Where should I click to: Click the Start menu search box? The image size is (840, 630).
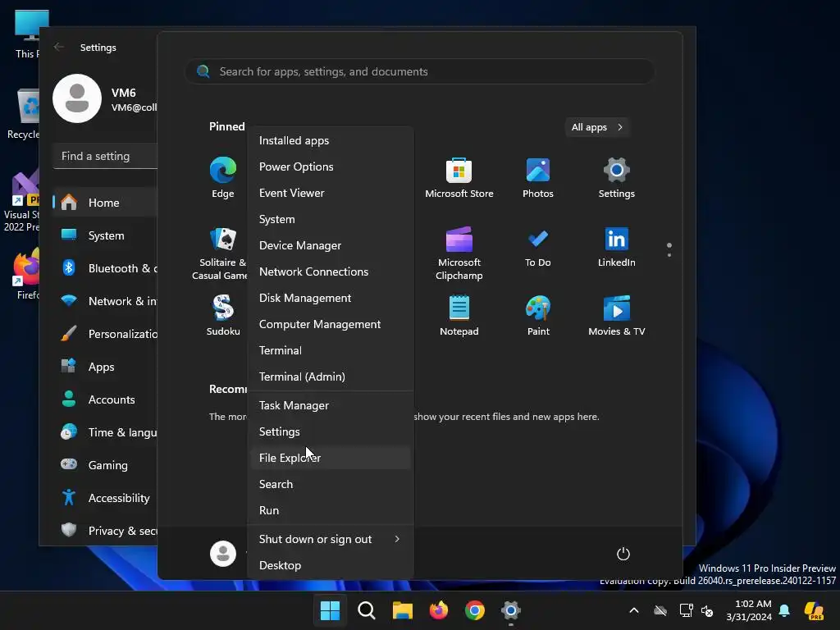[x=420, y=71]
